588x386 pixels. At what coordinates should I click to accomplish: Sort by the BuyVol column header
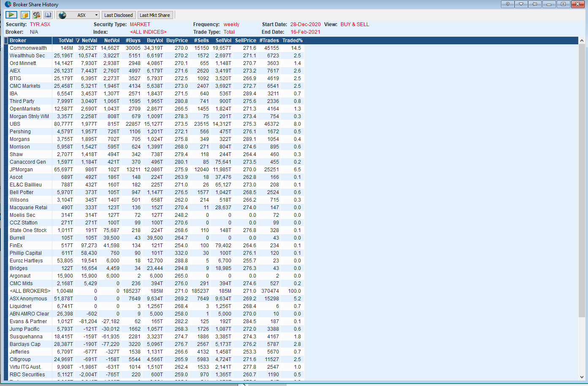(x=153, y=40)
